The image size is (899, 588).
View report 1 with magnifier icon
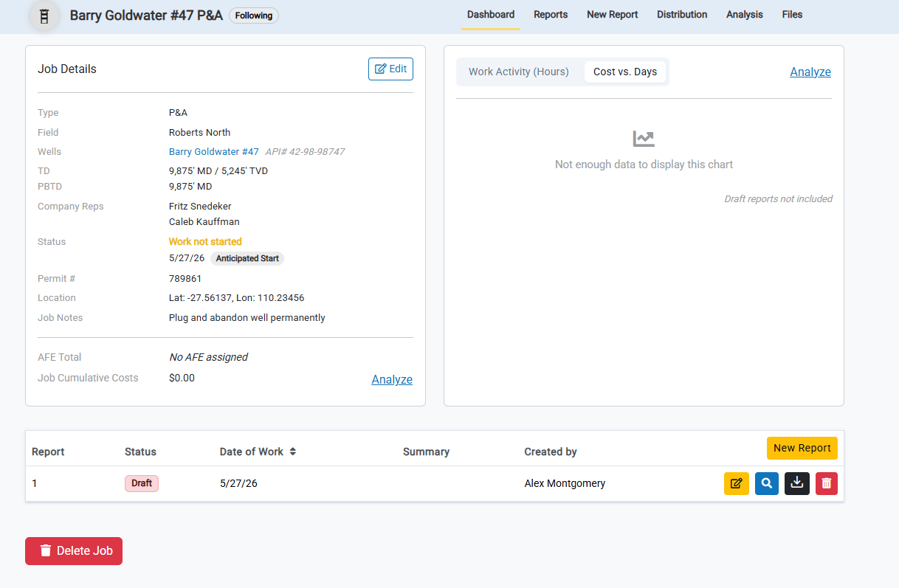point(767,483)
